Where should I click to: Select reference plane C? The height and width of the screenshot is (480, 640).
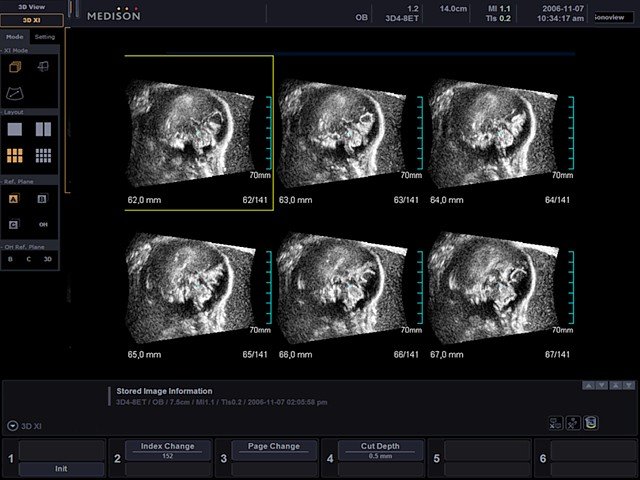pos(15,224)
